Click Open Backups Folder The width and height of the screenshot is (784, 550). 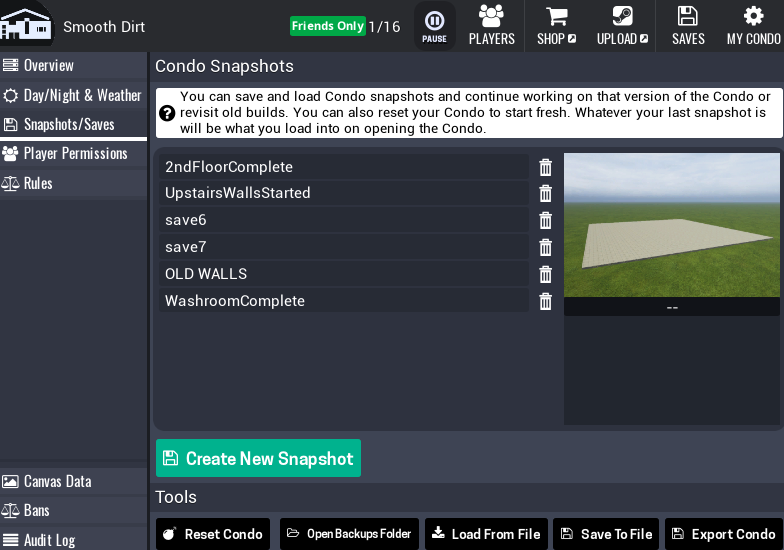click(348, 534)
